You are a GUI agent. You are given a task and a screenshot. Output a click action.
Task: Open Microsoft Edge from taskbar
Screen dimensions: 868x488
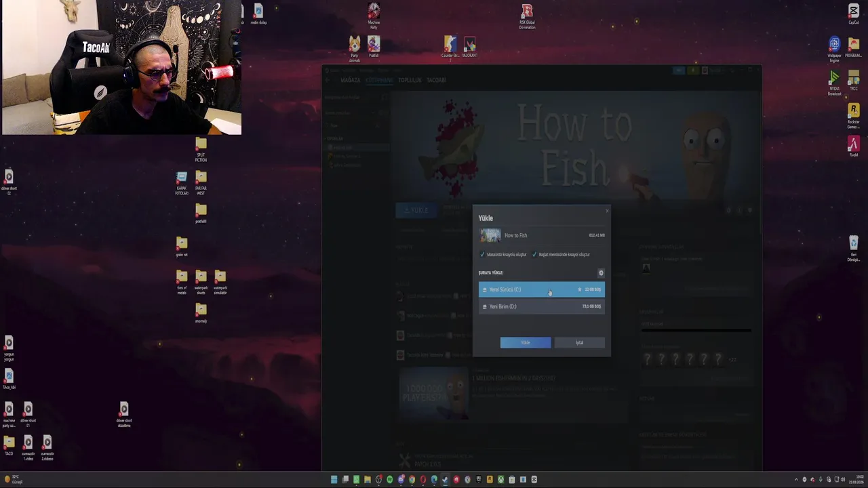(434, 480)
